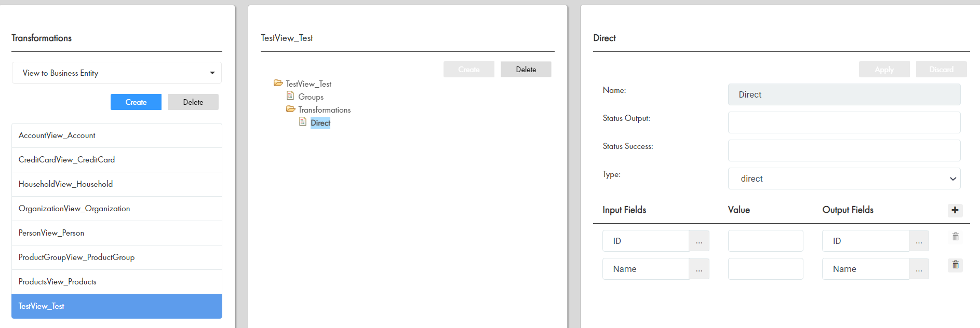Open the Type dropdown showing direct
Screen dimensions: 980x328
844,179
